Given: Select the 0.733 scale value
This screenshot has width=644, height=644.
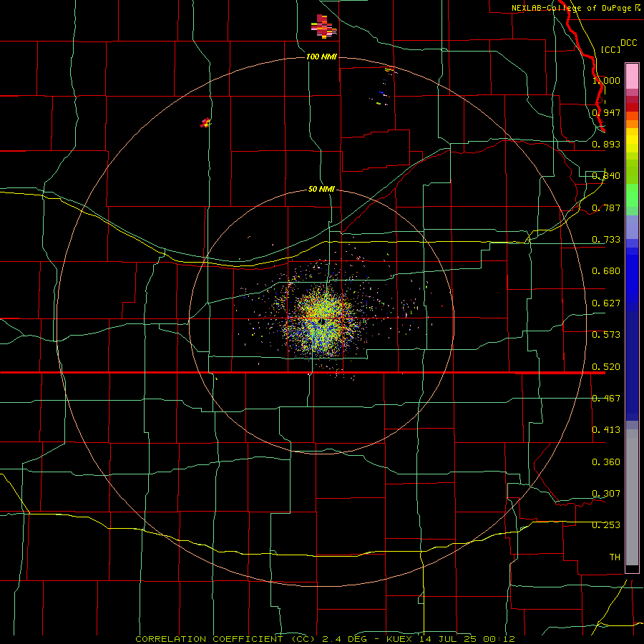Looking at the screenshot, I should 606,240.
